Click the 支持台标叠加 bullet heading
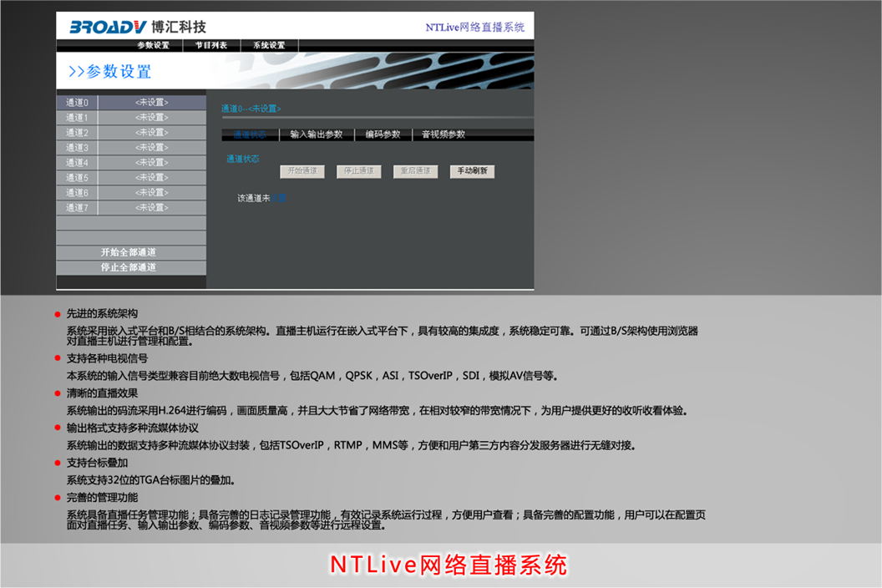 [x=98, y=463]
